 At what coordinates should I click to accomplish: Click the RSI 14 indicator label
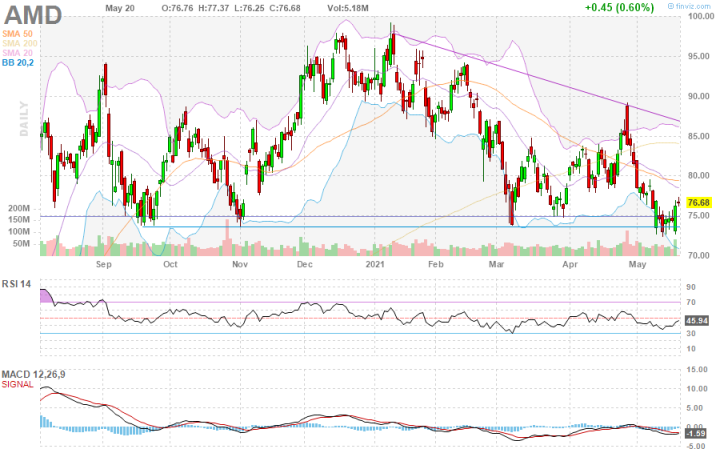[17, 284]
